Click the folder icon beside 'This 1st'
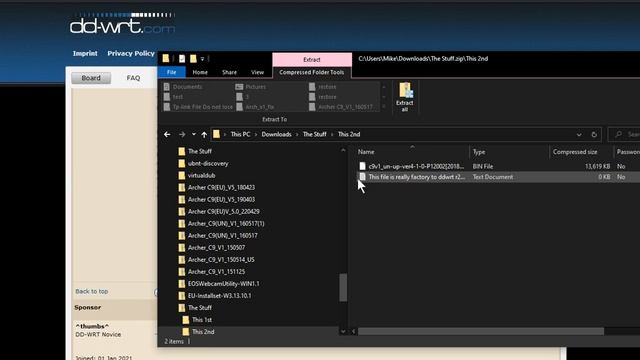 [186, 320]
